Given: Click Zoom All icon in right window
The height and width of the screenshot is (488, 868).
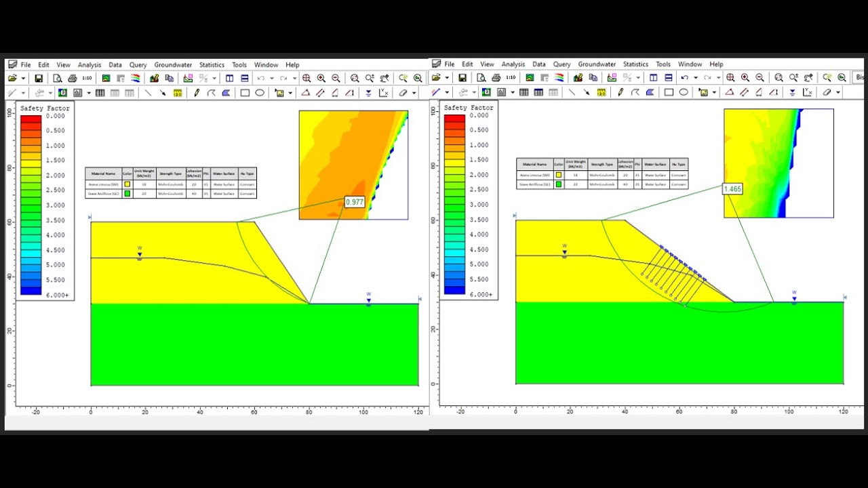Looking at the screenshot, I should tap(730, 78).
